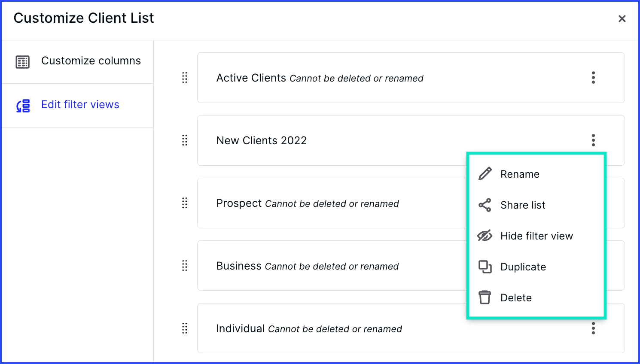640x364 pixels.
Task: Close the Customize Client List dialog
Action: 622,18
